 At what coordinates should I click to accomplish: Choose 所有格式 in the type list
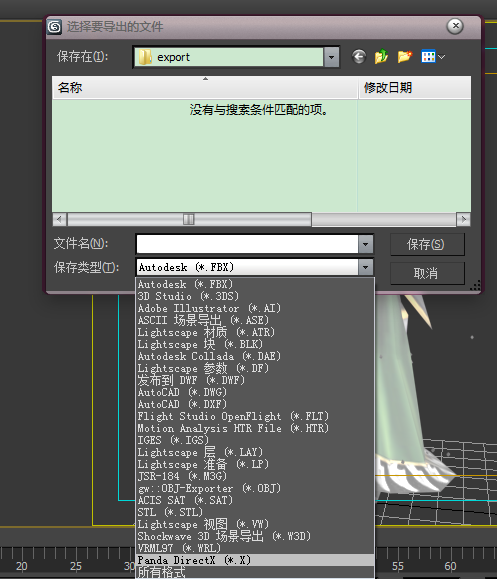pyautogui.click(x=255, y=572)
